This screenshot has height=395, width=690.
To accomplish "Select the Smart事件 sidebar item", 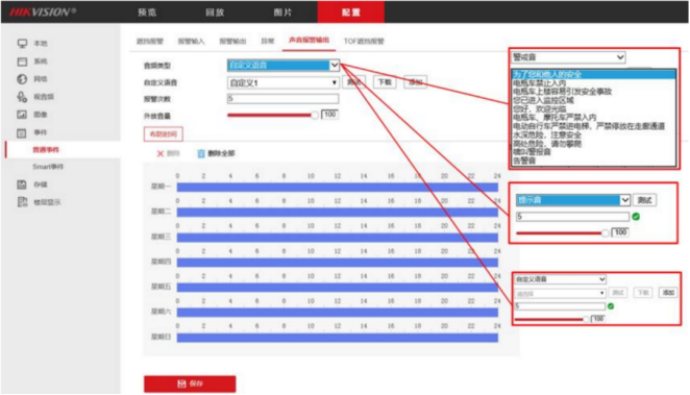I will tap(48, 167).
